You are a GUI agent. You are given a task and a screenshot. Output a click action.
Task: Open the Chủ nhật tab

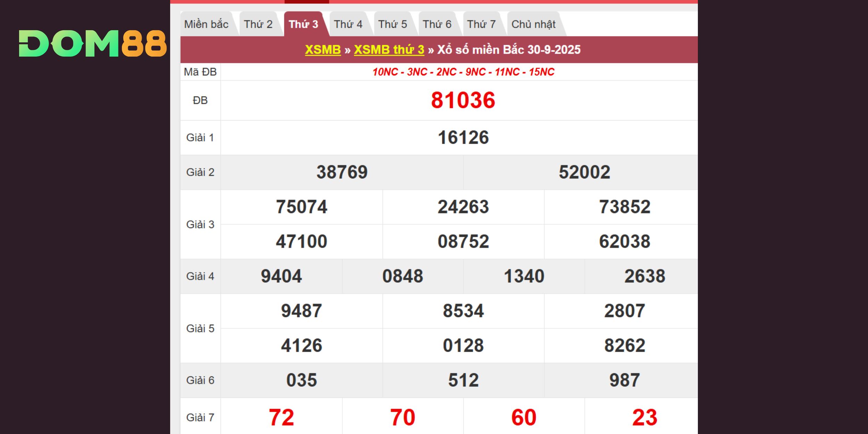[533, 24]
